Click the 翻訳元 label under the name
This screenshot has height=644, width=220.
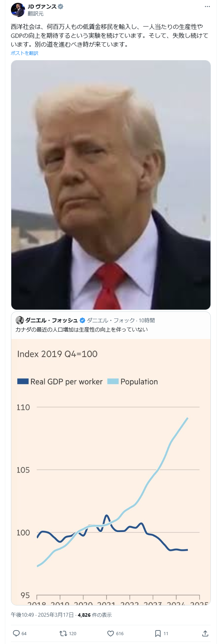[36, 14]
